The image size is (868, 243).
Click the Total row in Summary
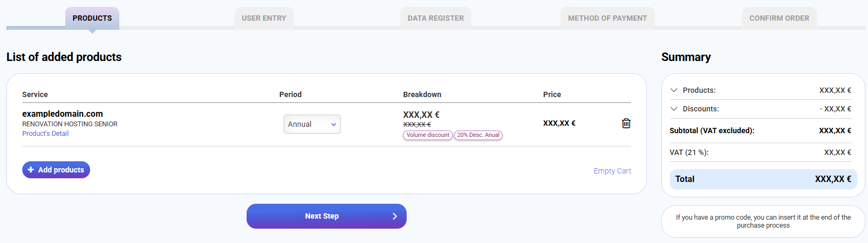(x=763, y=179)
